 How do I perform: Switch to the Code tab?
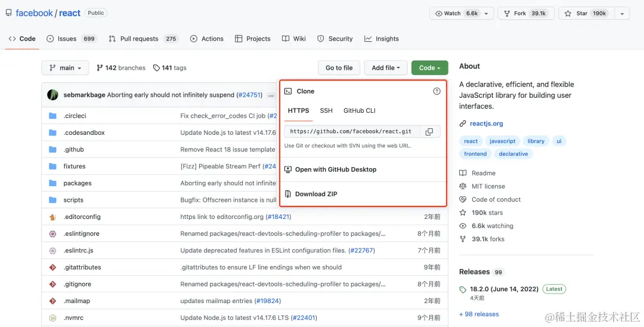[22, 39]
